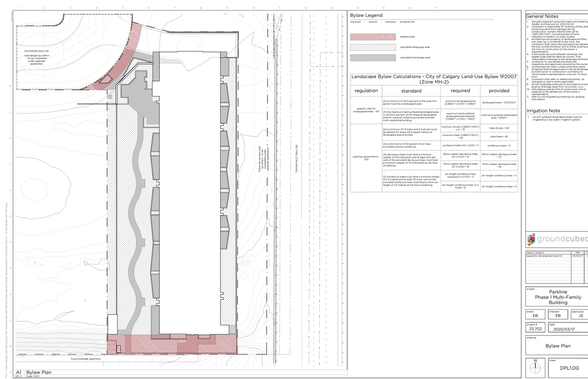The image size is (588, 379).
Task: Click 'total hard surfaced landscaped area = 630m²' cell
Action: click(x=499, y=116)
